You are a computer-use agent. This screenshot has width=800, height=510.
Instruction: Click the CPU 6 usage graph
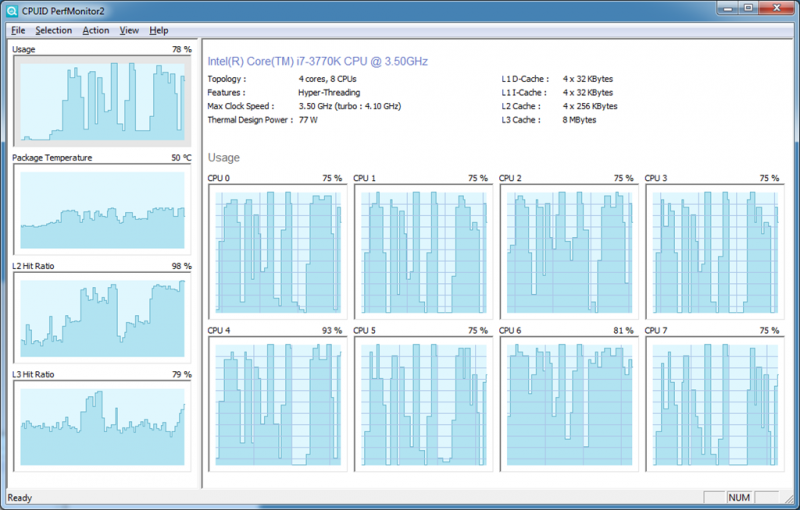[x=566, y=404]
